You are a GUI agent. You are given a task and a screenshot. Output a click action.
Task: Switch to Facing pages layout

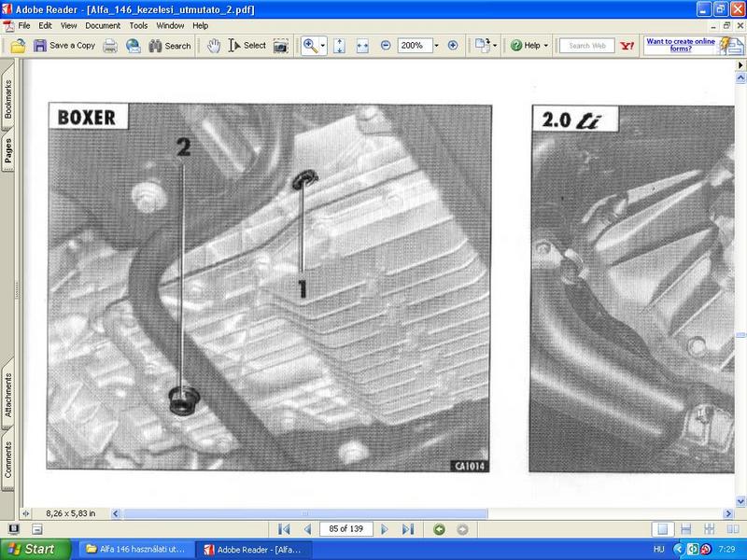pyautogui.click(x=733, y=529)
